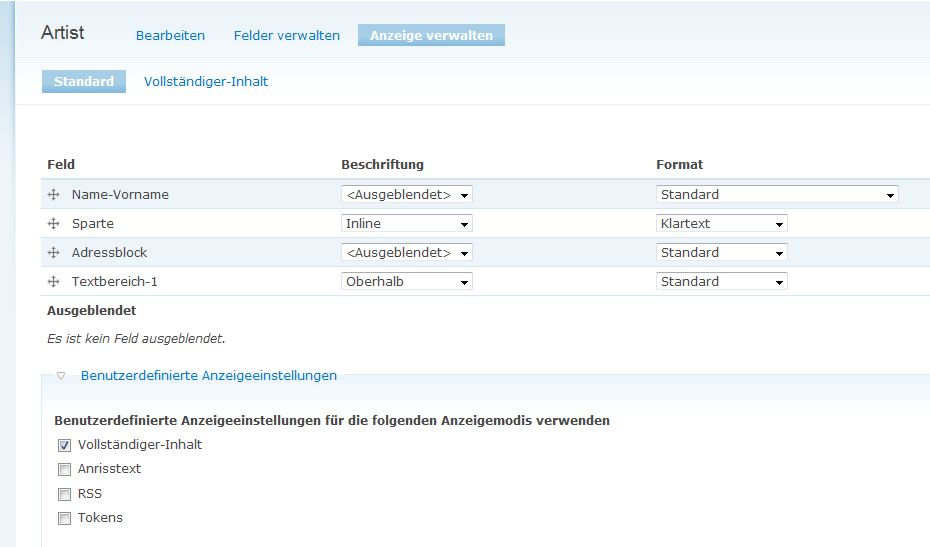This screenshot has height=547, width=930.
Task: Open Sparte label dropdown showing Inline
Action: 406,224
